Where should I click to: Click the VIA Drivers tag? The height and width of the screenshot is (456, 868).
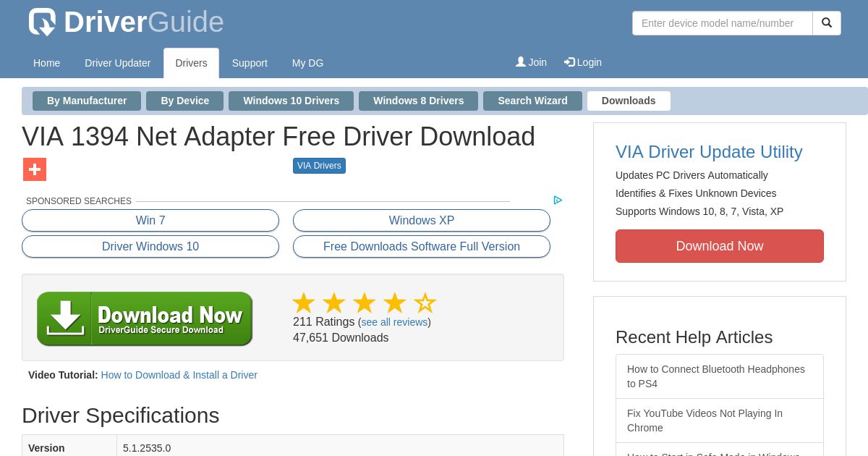[319, 166]
